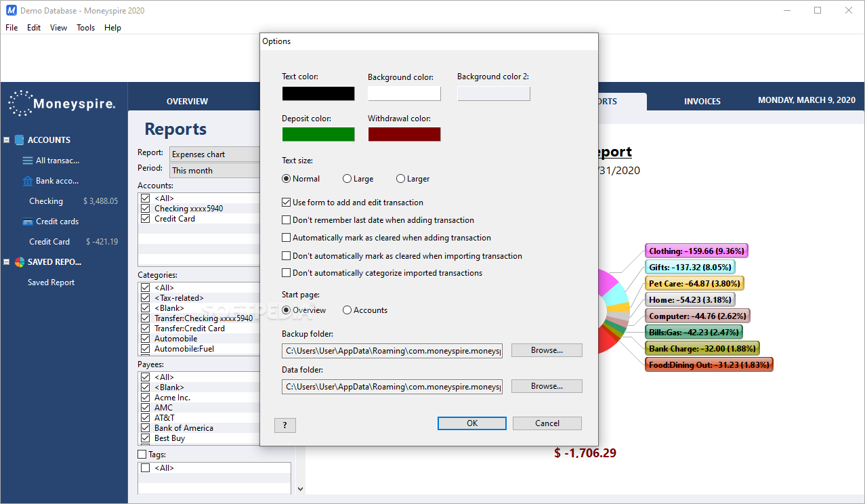Browse for the Backup folder
865x504 pixels.
click(547, 350)
